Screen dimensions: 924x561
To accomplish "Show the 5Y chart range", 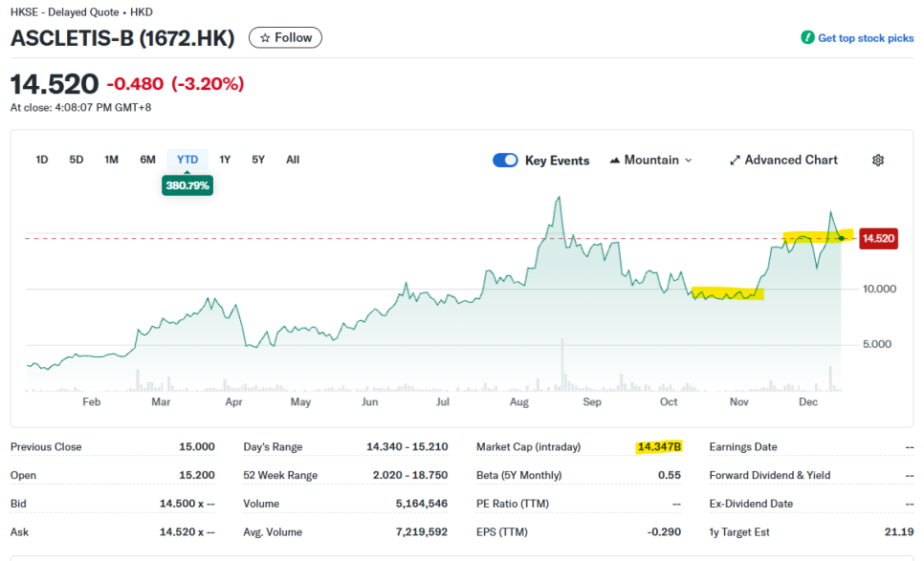I will pyautogui.click(x=258, y=160).
